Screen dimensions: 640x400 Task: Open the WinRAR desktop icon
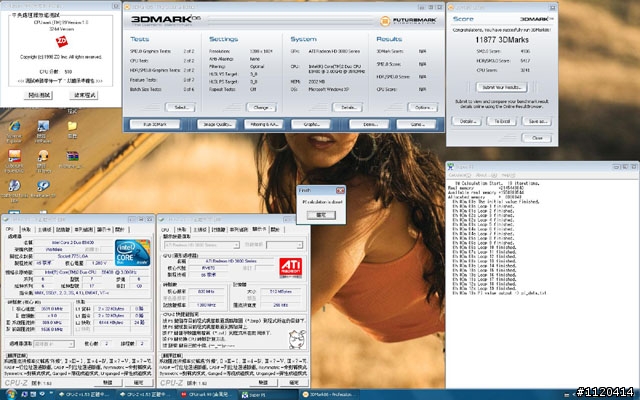pyautogui.click(x=72, y=157)
